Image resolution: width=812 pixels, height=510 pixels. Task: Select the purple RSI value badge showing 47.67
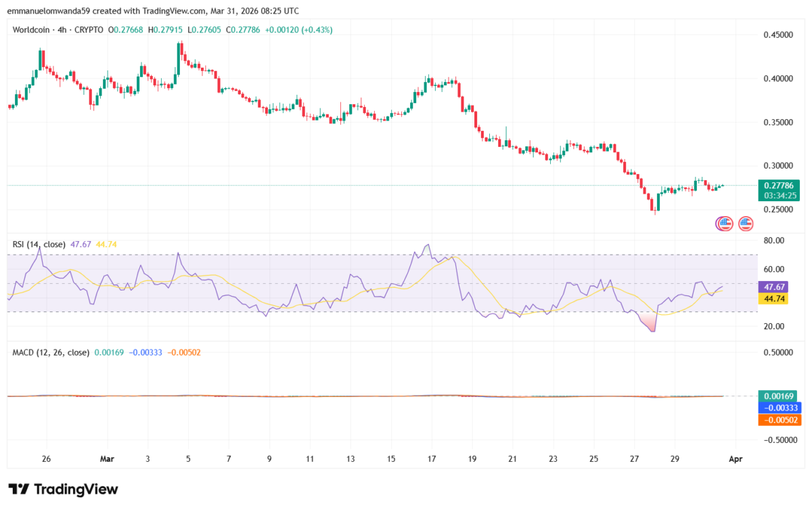[773, 288]
